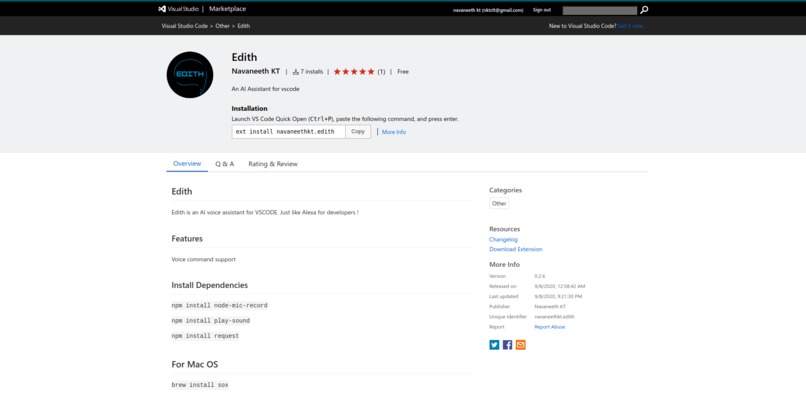806x400 pixels.
Task: Click the For Mac OS heading
Action: [x=195, y=364]
